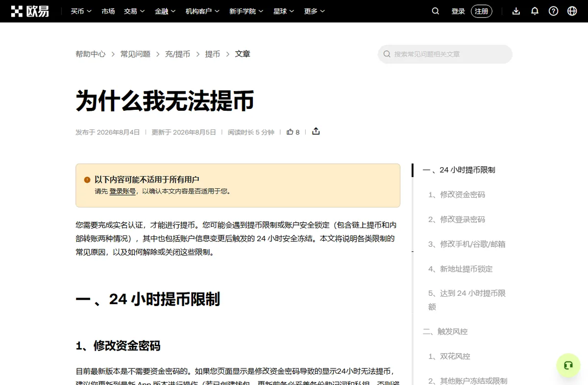This screenshot has width=588, height=385.
Task: Go to 常见问题 breadcrumb
Action: click(x=135, y=54)
